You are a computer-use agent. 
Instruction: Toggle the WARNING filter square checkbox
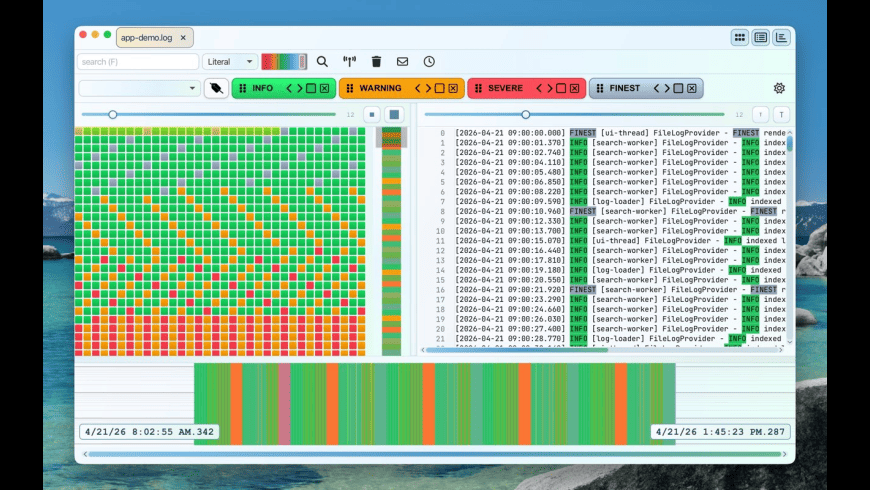point(439,88)
